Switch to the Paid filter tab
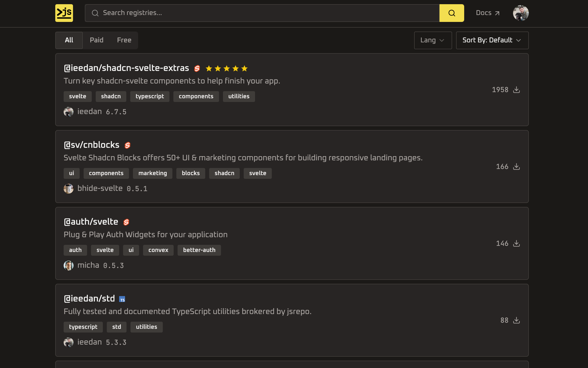Viewport: 588px width, 368px height. coord(96,40)
